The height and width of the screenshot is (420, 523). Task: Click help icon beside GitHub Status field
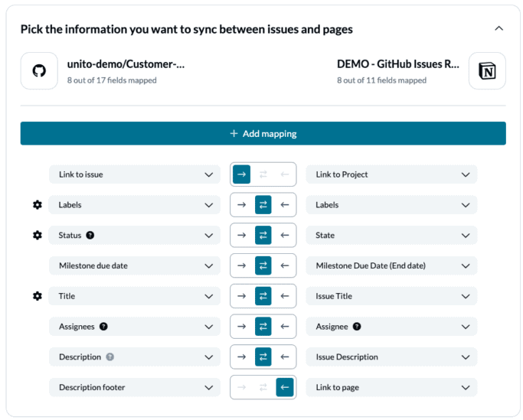(90, 235)
